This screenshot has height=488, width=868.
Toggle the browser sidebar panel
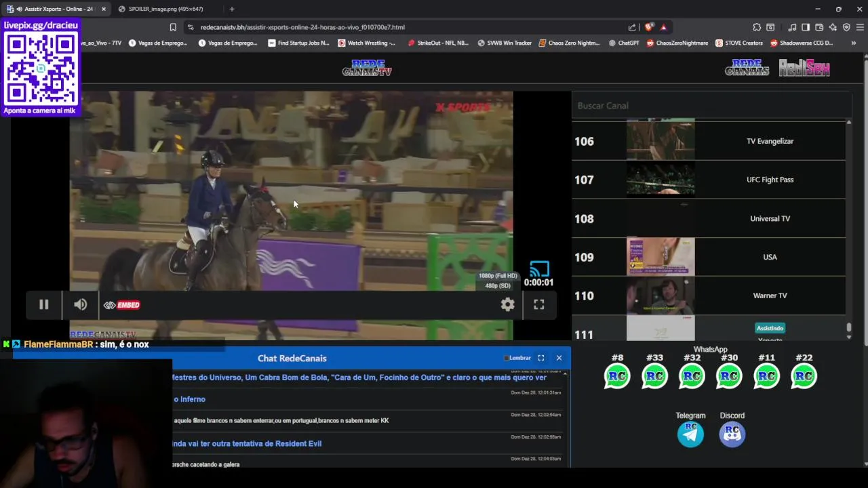pyautogui.click(x=806, y=27)
